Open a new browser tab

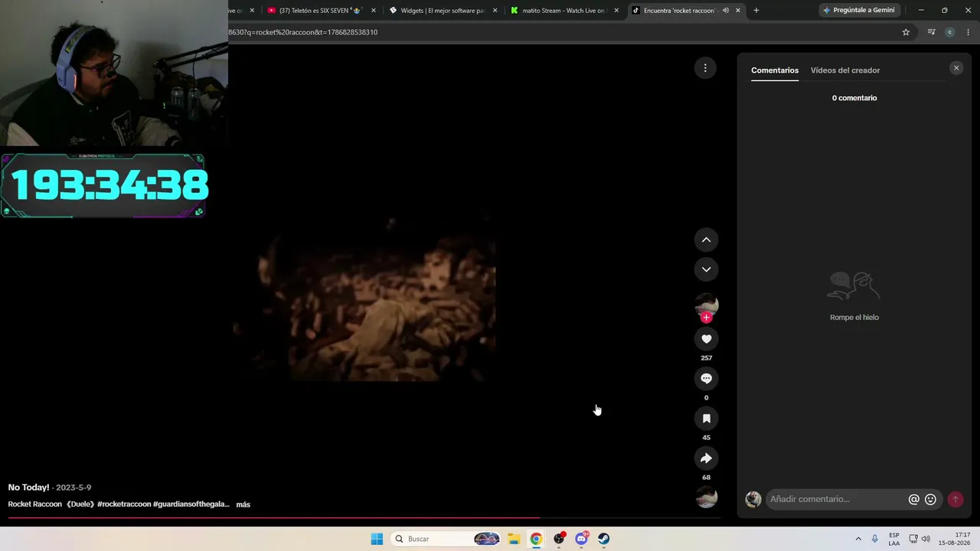coord(756,11)
